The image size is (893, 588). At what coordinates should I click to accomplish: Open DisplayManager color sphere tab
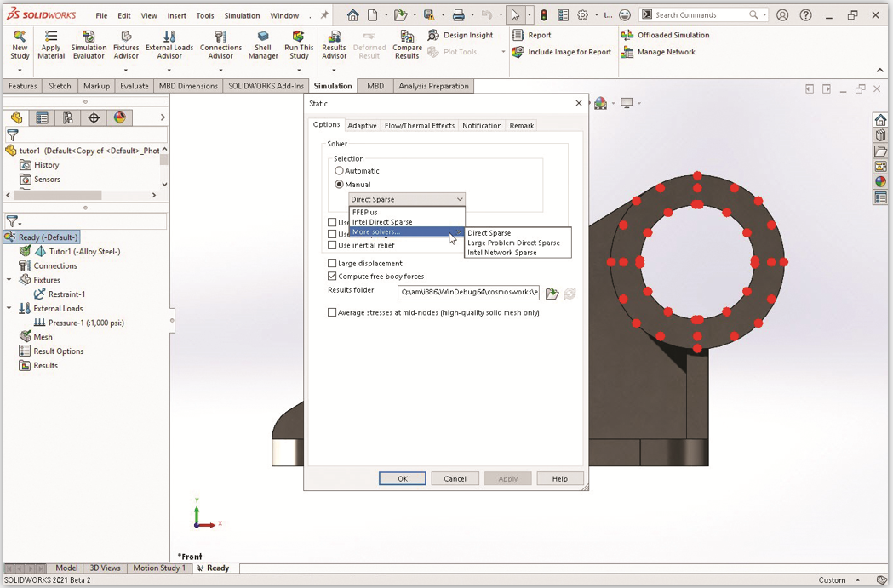(119, 117)
